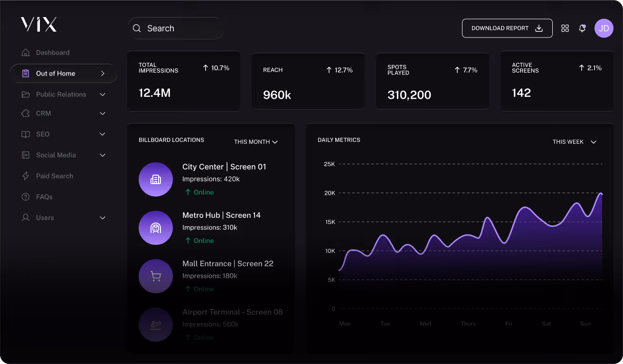Click the VIX logo

tap(38, 24)
